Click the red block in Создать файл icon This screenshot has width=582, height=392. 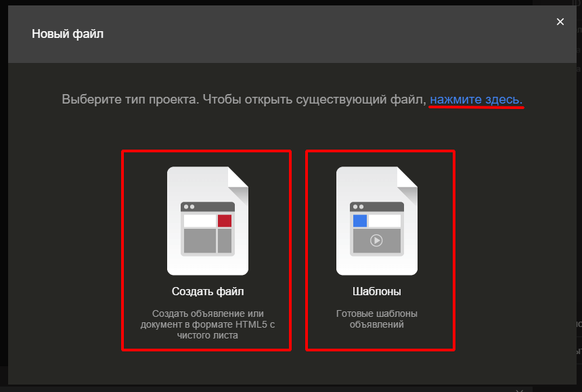coord(225,221)
